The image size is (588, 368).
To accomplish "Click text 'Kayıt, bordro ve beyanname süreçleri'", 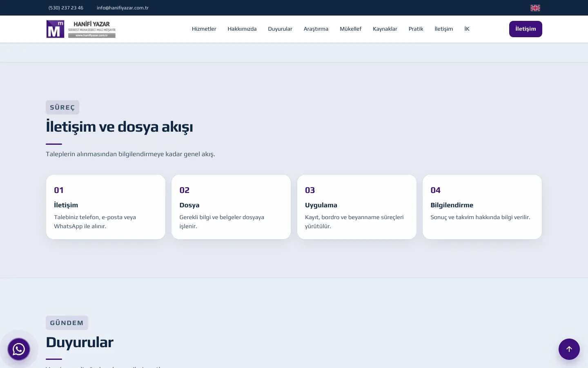I will point(354,217).
